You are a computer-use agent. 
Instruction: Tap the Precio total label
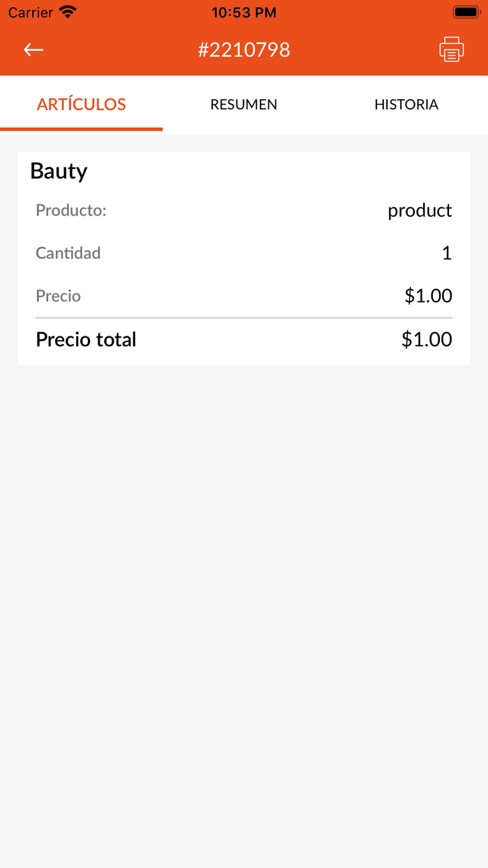coord(86,340)
